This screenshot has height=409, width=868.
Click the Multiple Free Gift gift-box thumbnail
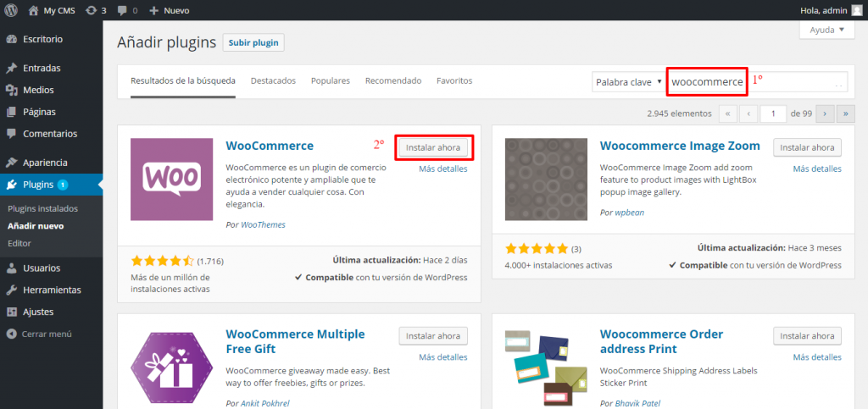pos(171,368)
